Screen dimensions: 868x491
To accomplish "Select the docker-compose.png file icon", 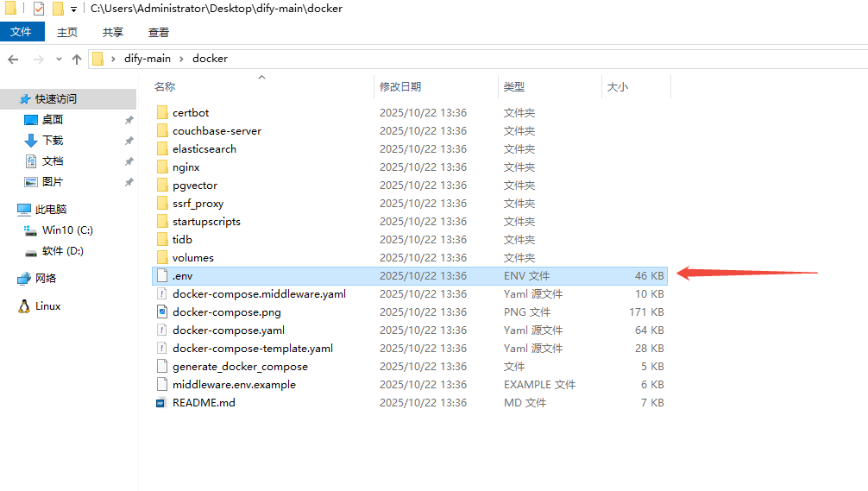I will coord(161,312).
